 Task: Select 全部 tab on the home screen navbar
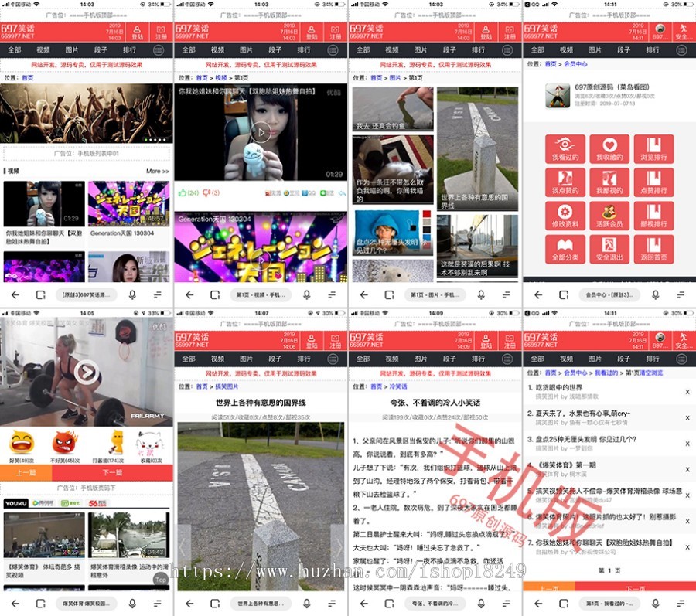(14, 49)
